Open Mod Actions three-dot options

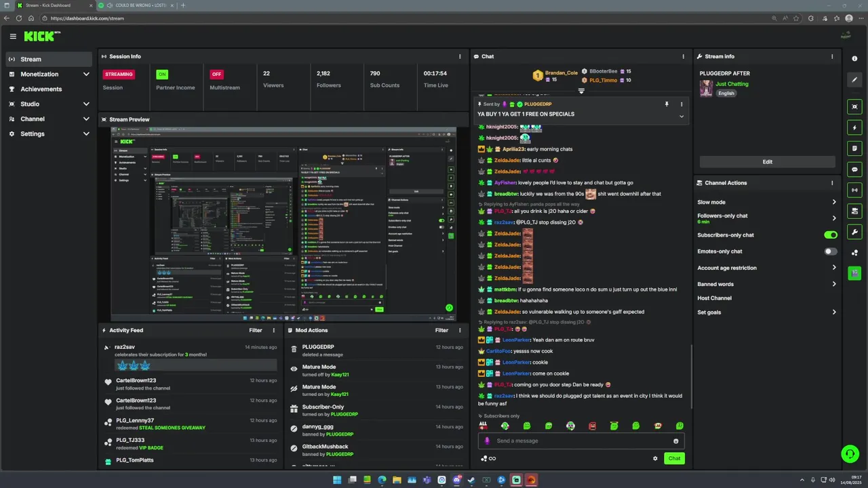(x=460, y=330)
